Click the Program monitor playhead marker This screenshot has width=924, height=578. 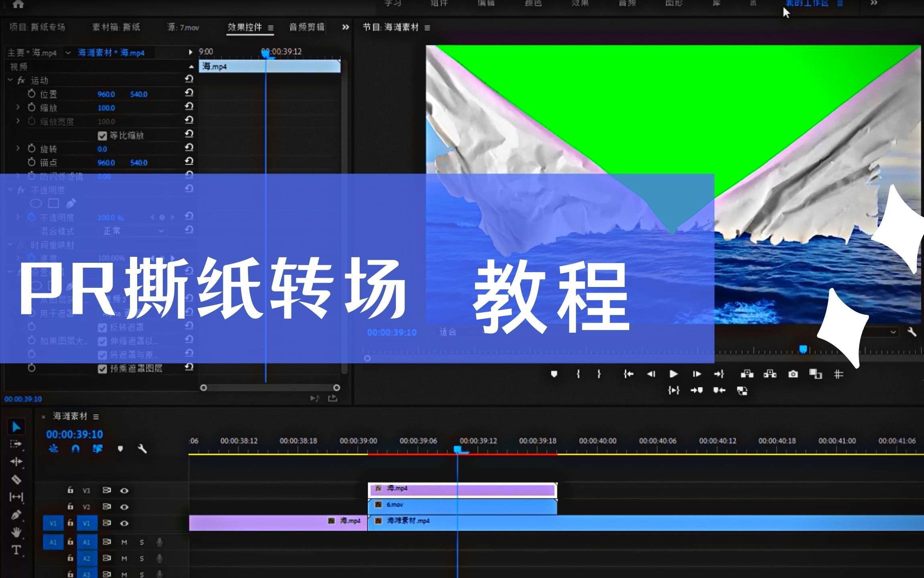[803, 350]
